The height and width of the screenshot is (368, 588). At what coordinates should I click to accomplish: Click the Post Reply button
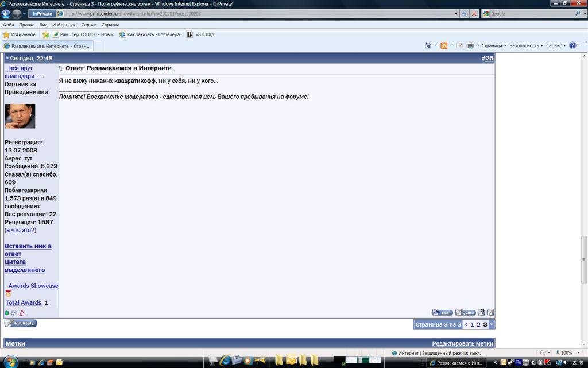(x=21, y=323)
